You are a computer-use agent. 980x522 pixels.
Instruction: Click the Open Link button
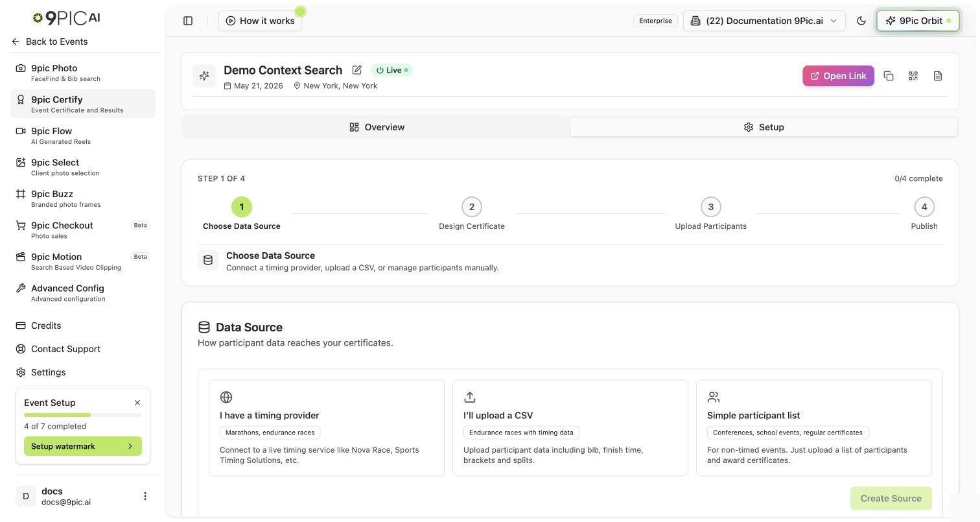pyautogui.click(x=838, y=76)
